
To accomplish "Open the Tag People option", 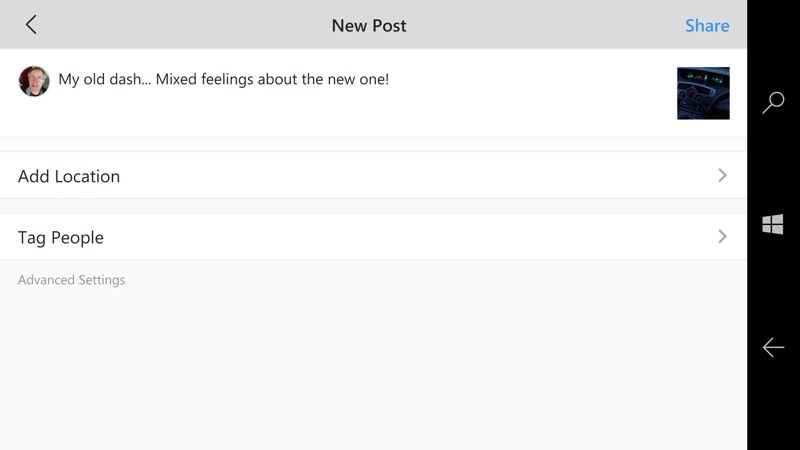I will (373, 237).
